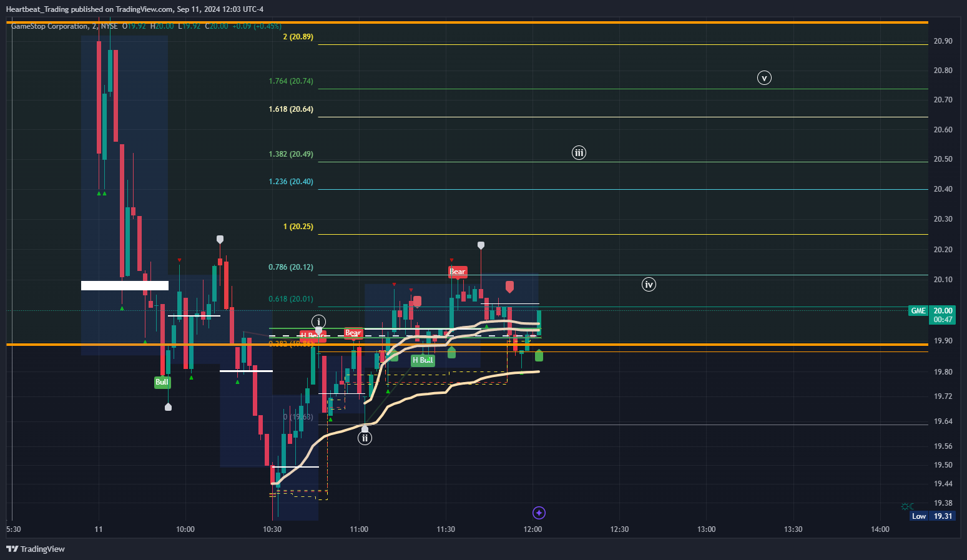967x560 pixels.
Task: Select the 1.236 (20.40) Fibonacci label
Action: tap(291, 182)
